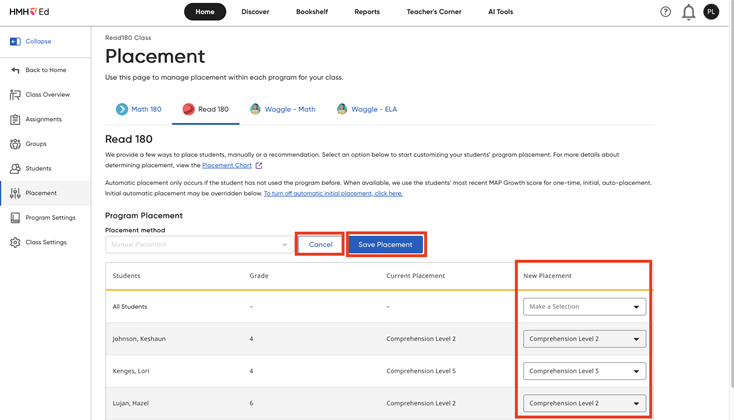Click the Grade column header

259,276
